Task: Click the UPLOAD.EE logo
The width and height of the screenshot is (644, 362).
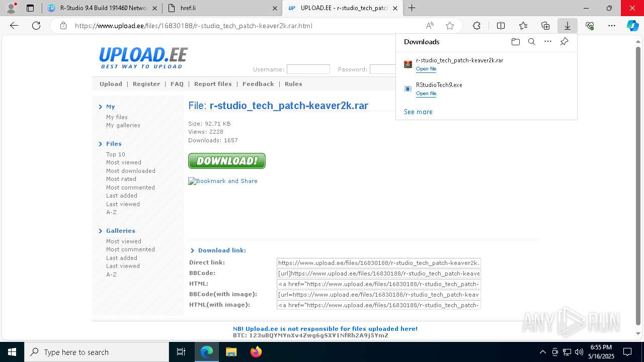Action: (143, 58)
